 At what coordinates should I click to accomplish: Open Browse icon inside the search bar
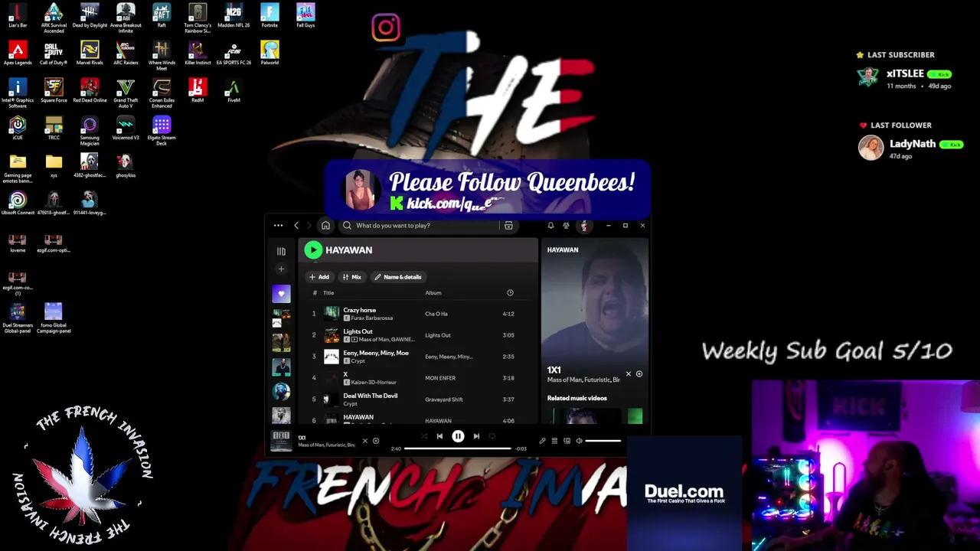508,226
